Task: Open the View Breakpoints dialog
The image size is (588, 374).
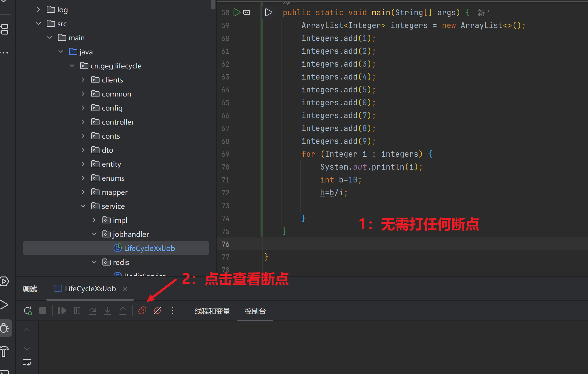Action: coord(142,311)
